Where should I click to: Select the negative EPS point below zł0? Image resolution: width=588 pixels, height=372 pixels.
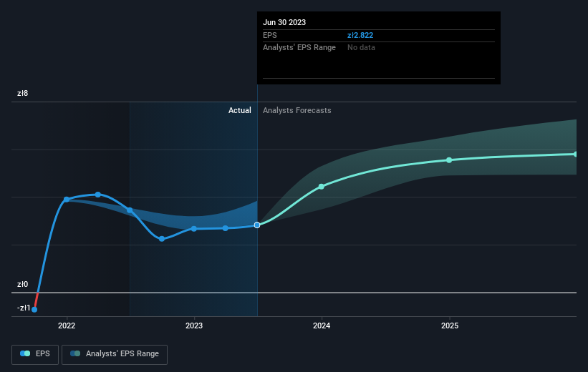pyautogui.click(x=34, y=310)
